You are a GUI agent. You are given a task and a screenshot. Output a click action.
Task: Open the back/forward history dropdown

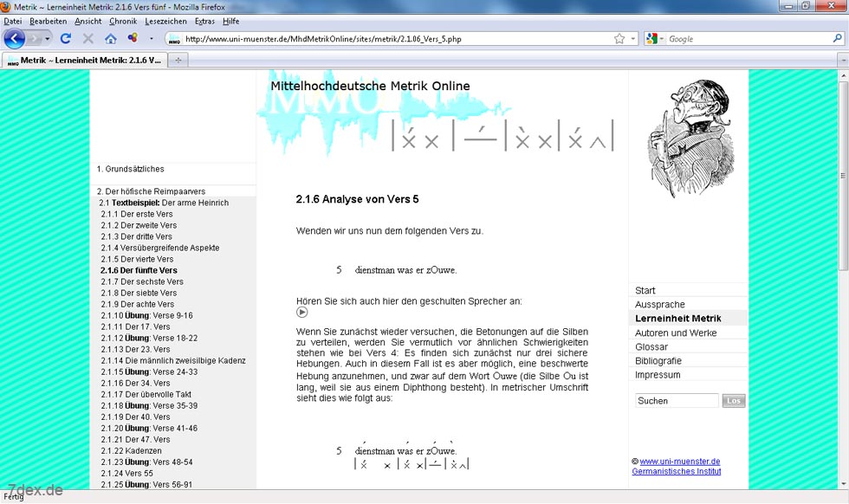tap(47, 39)
